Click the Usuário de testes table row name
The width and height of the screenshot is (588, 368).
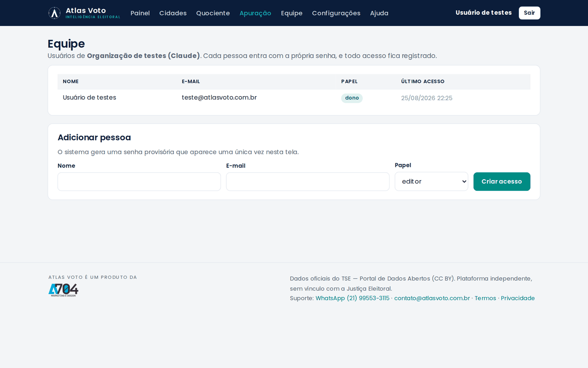pyautogui.click(x=90, y=98)
